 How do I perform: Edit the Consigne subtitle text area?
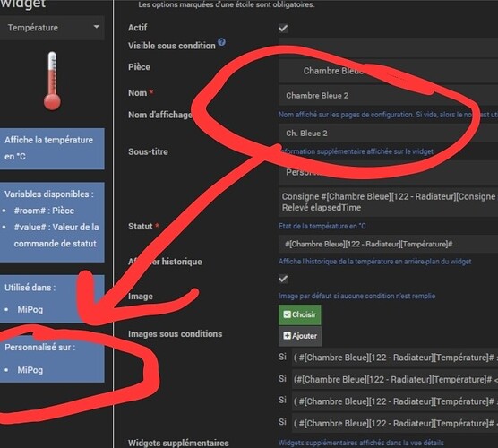click(388, 202)
